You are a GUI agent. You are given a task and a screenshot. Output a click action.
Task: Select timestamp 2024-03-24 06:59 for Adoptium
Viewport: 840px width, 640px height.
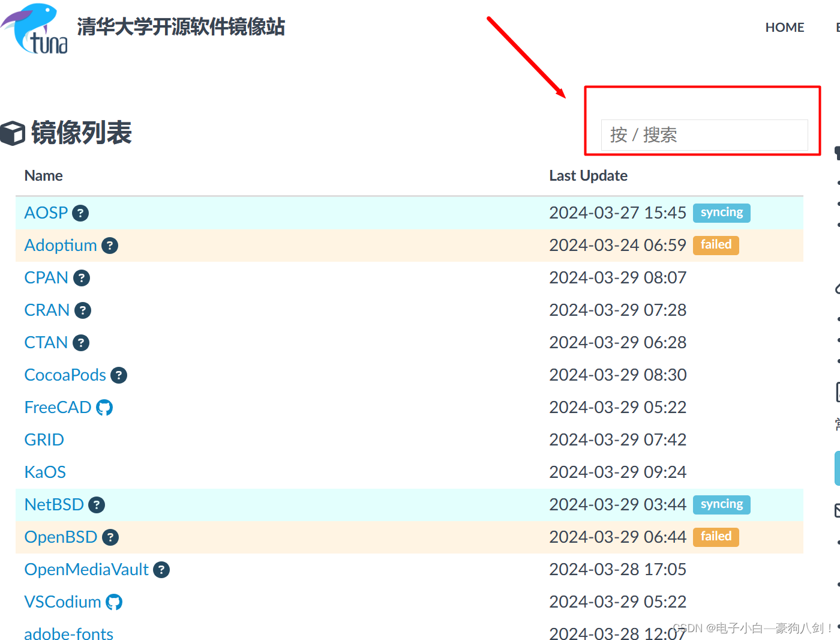[x=617, y=245]
